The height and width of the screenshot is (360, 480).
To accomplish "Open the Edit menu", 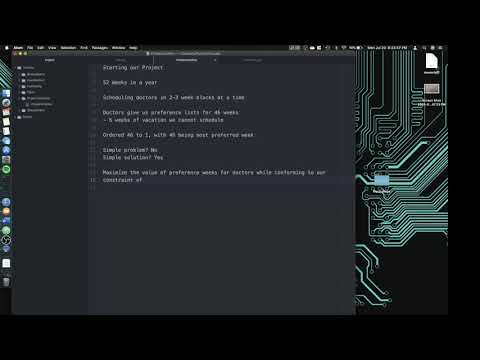I will point(40,48).
